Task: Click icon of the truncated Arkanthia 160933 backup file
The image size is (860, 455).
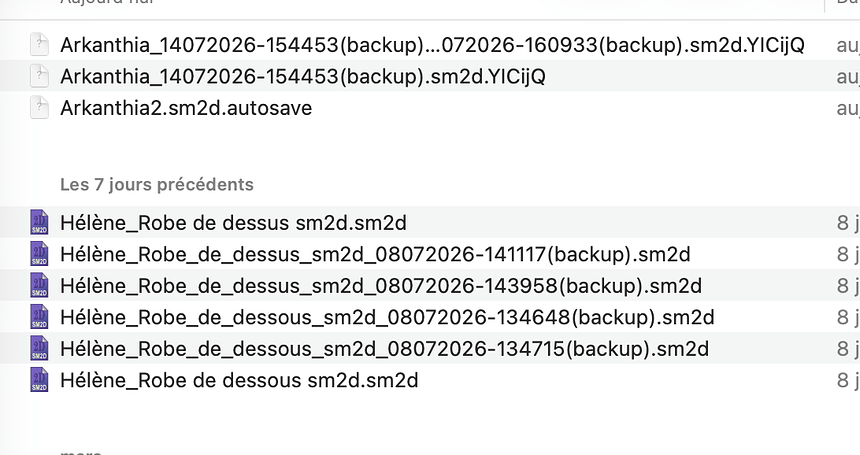Action: [39, 44]
